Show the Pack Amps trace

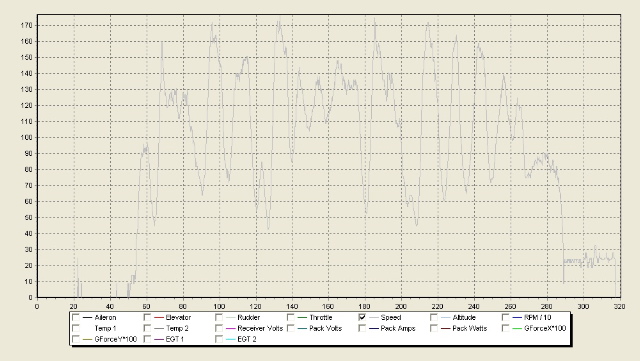[362, 328]
